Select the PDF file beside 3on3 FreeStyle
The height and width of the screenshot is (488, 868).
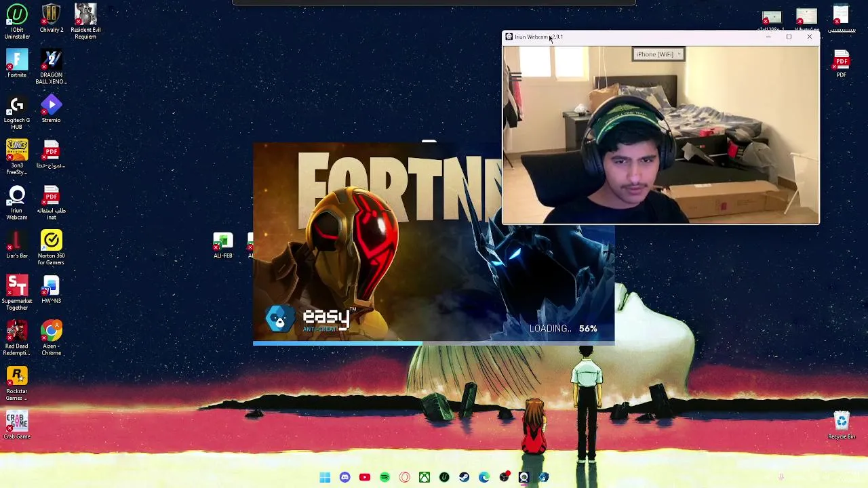click(x=51, y=155)
